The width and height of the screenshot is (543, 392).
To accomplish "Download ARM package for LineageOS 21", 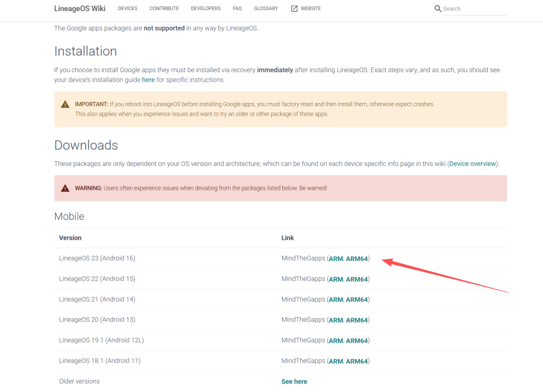I will tap(336, 300).
